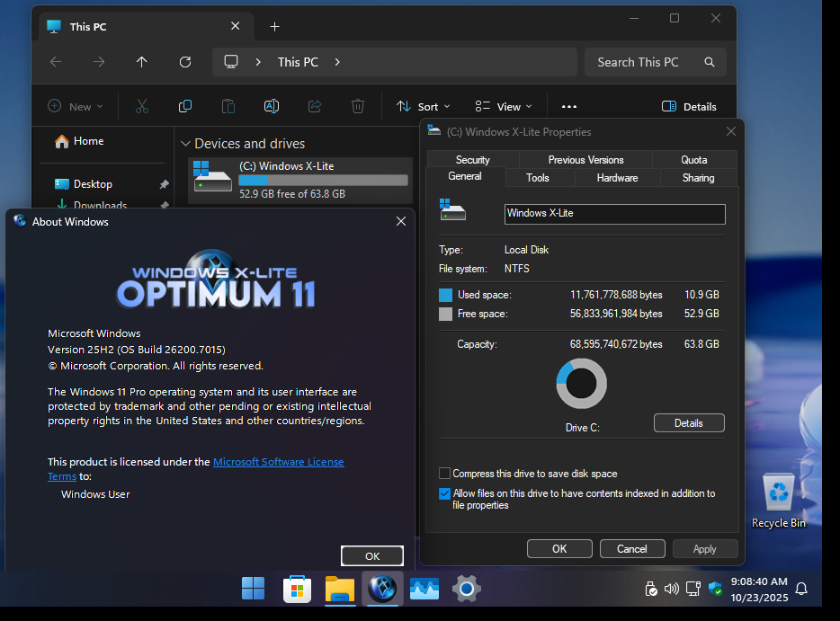Viewport: 840px width, 621px height.
Task: Click Cancel in Properties dialog
Action: tap(632, 549)
